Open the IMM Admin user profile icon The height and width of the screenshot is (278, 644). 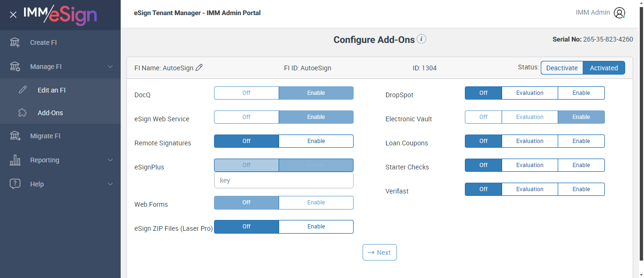[619, 13]
